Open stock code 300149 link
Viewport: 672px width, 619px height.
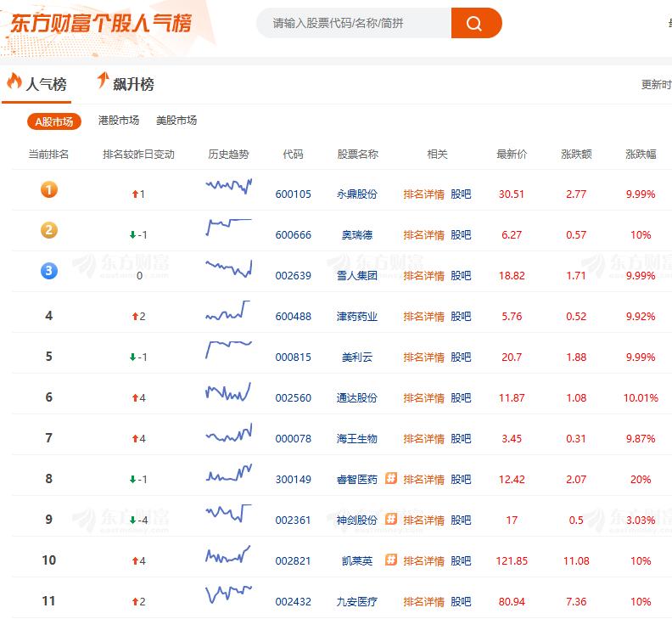293,480
